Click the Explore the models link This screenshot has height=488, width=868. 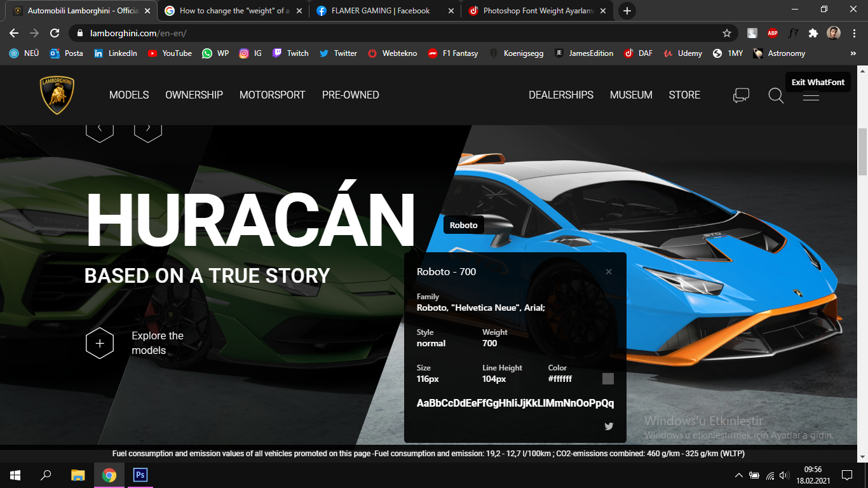click(x=158, y=343)
